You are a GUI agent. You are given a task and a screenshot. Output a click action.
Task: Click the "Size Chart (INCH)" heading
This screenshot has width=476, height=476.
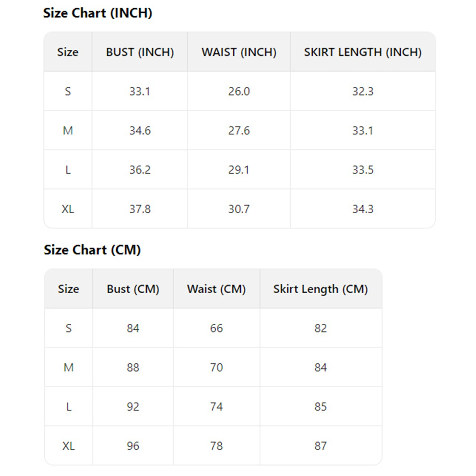[x=98, y=13]
